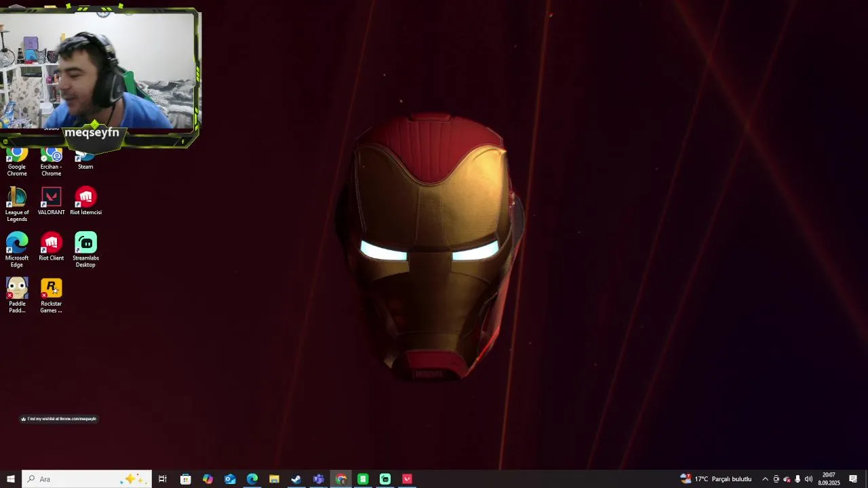The width and height of the screenshot is (868, 488).
Task: Open Steam from the taskbar
Action: 296,479
